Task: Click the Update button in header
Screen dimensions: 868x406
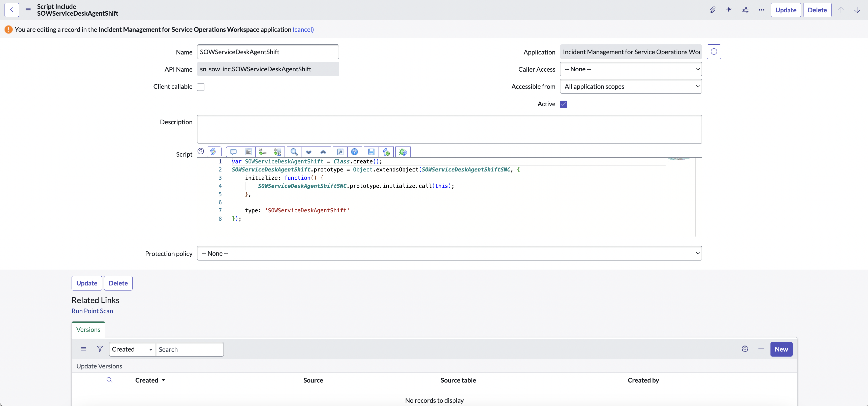Action: click(x=786, y=10)
